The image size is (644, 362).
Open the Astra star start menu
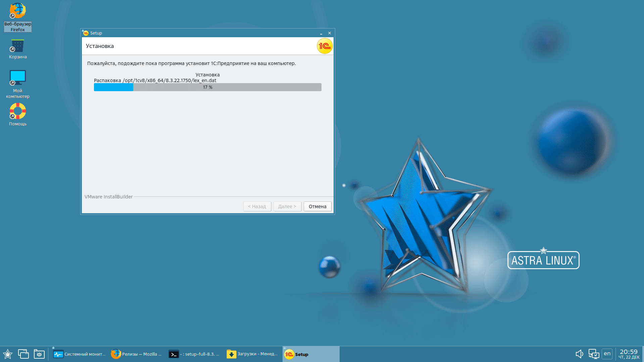tap(7, 354)
